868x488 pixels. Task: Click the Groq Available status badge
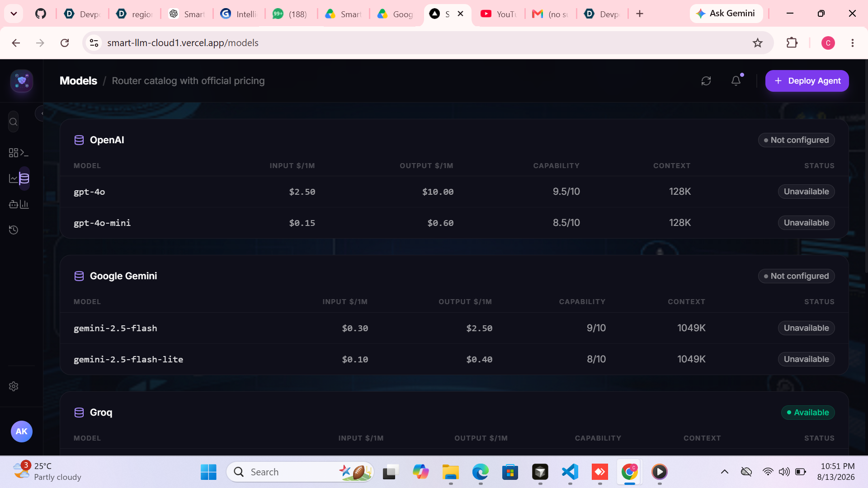pyautogui.click(x=808, y=413)
